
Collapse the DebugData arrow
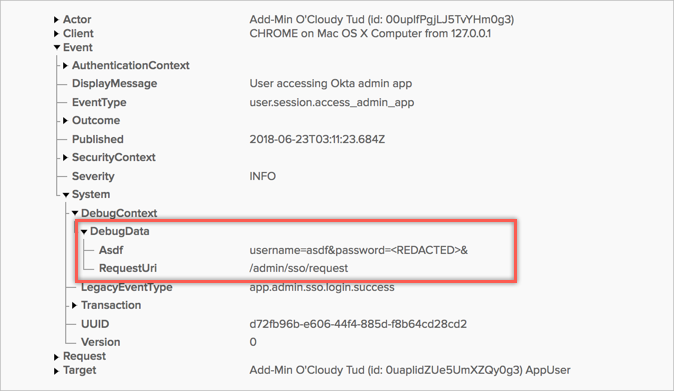(x=84, y=232)
